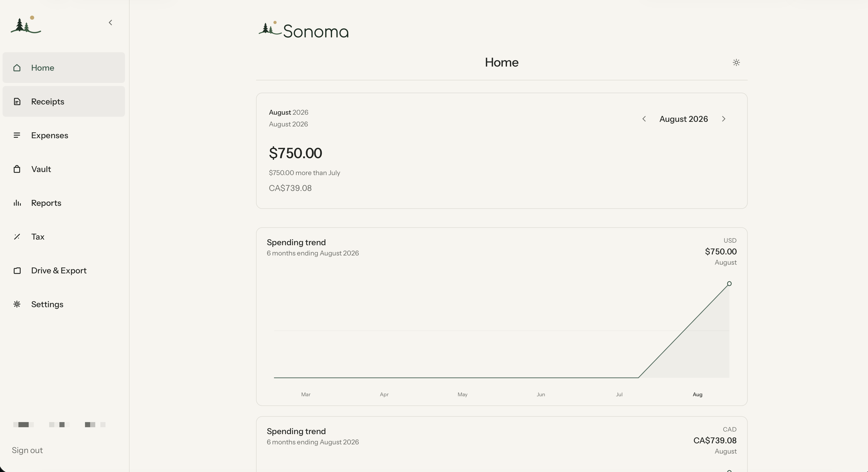Click the Expenses list icon

[17, 135]
